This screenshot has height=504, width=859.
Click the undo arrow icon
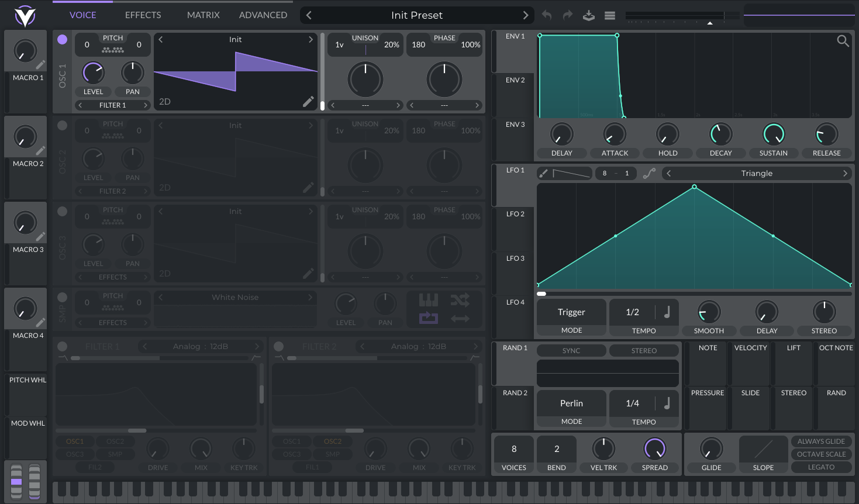(x=547, y=15)
